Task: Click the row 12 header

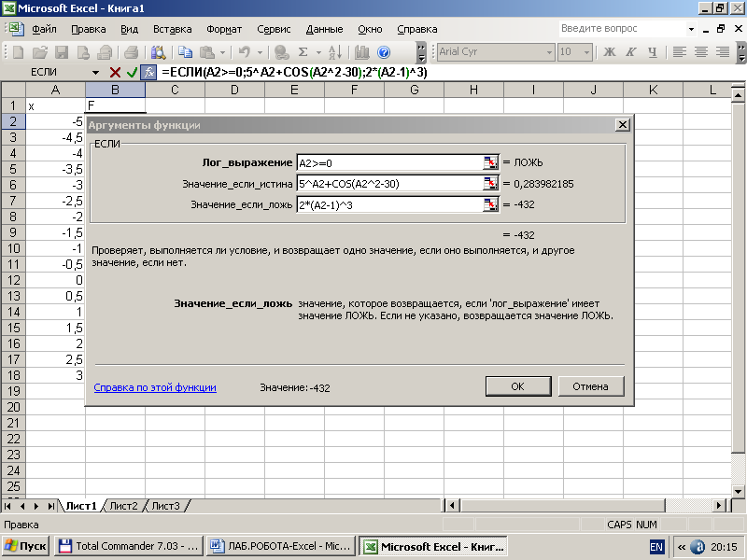Action: 13,280
